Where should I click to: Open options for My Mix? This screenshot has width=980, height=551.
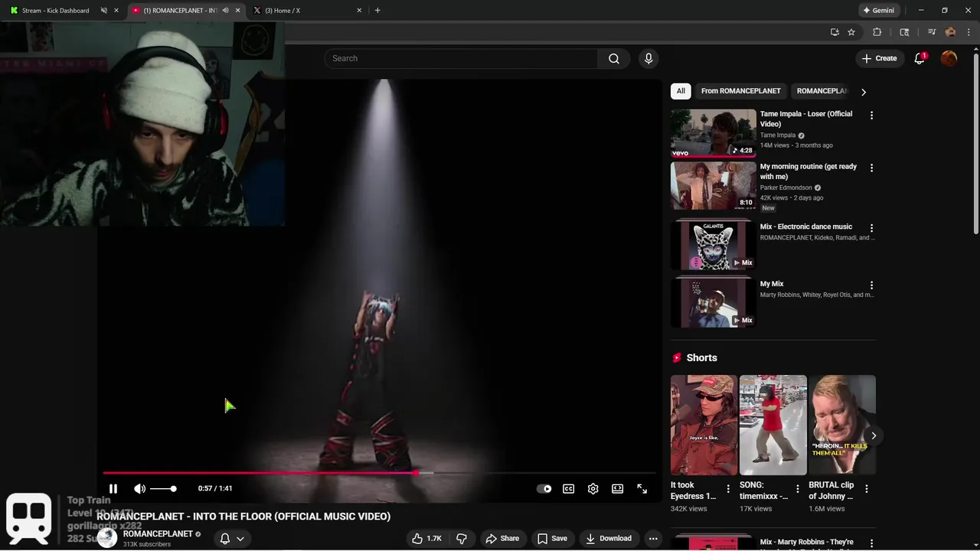click(x=871, y=285)
